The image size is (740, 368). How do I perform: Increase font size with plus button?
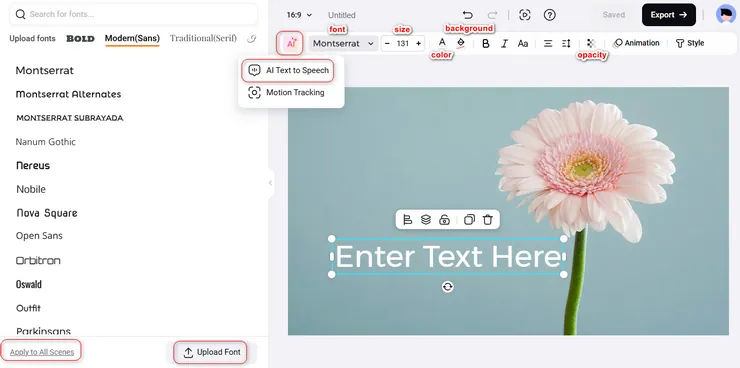point(418,43)
